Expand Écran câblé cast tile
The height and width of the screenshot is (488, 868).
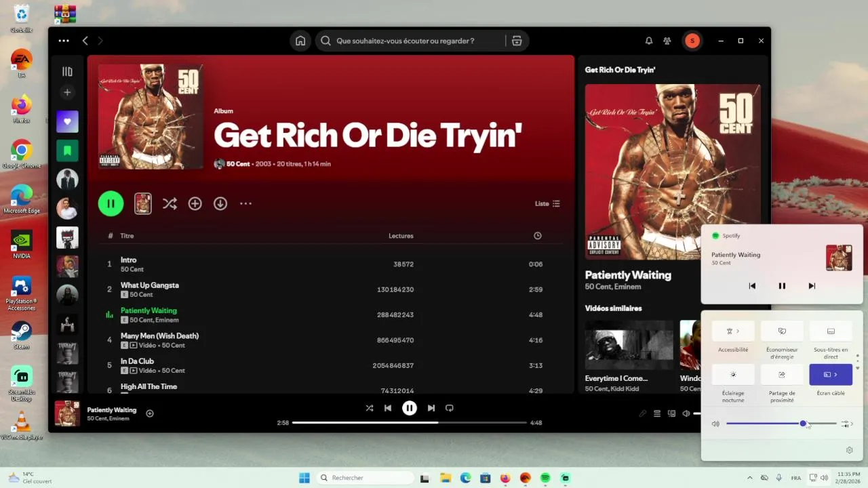831,374
